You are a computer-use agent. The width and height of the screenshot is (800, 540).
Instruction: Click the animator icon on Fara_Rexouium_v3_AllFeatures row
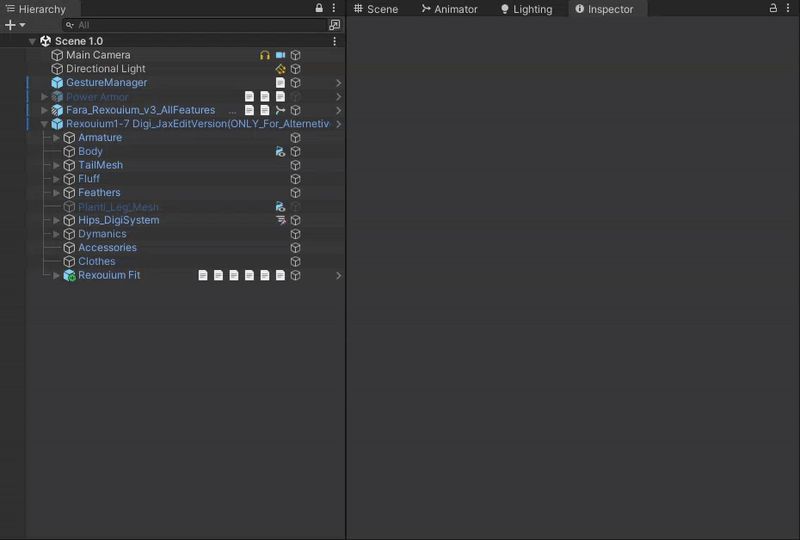(280, 110)
